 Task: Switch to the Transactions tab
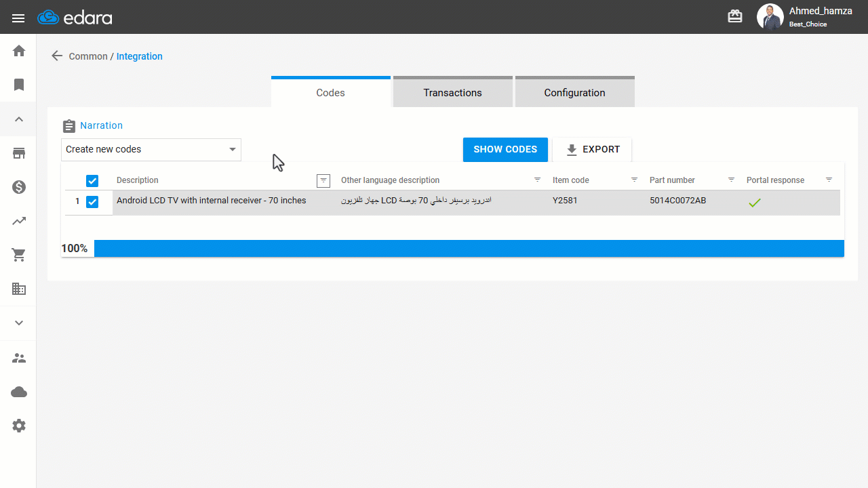coord(453,91)
